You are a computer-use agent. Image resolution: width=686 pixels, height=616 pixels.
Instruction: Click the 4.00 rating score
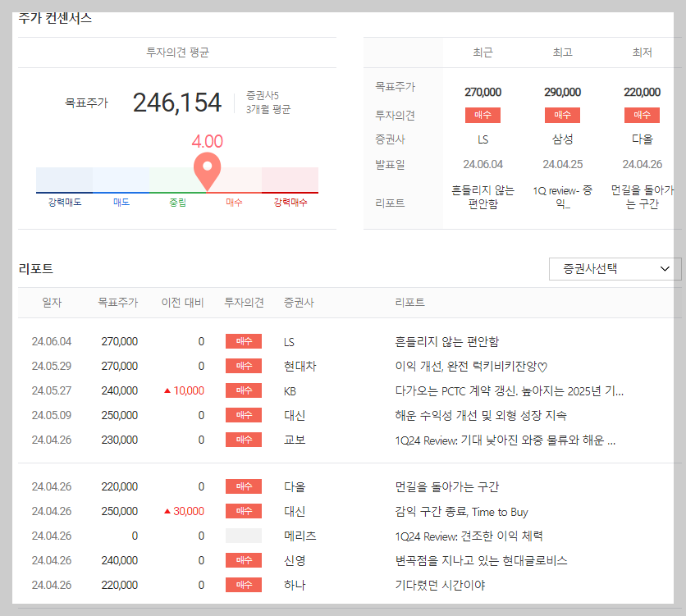point(208,141)
